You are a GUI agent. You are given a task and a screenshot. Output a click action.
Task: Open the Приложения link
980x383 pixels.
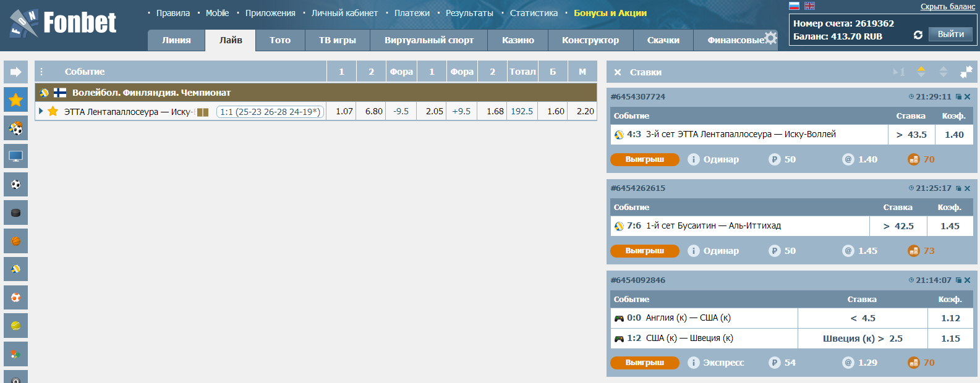click(270, 13)
